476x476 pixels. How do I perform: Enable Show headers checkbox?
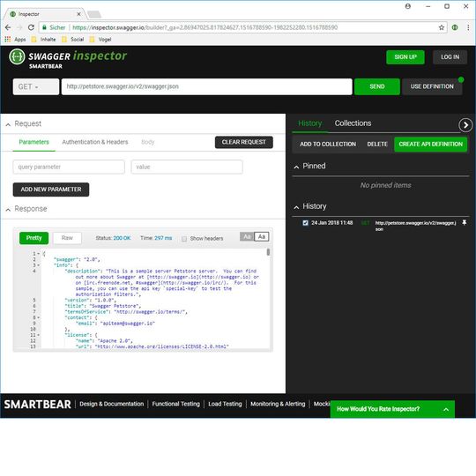(x=184, y=239)
